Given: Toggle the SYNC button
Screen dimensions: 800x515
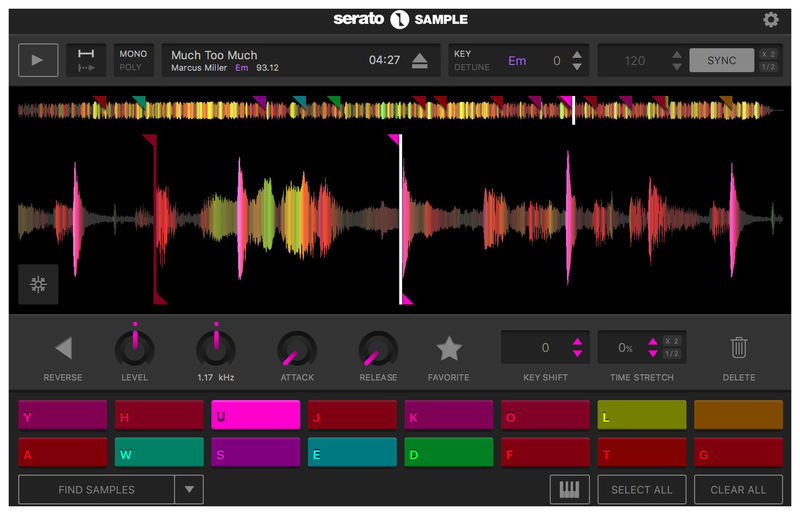Looking at the screenshot, I should coord(721,60).
